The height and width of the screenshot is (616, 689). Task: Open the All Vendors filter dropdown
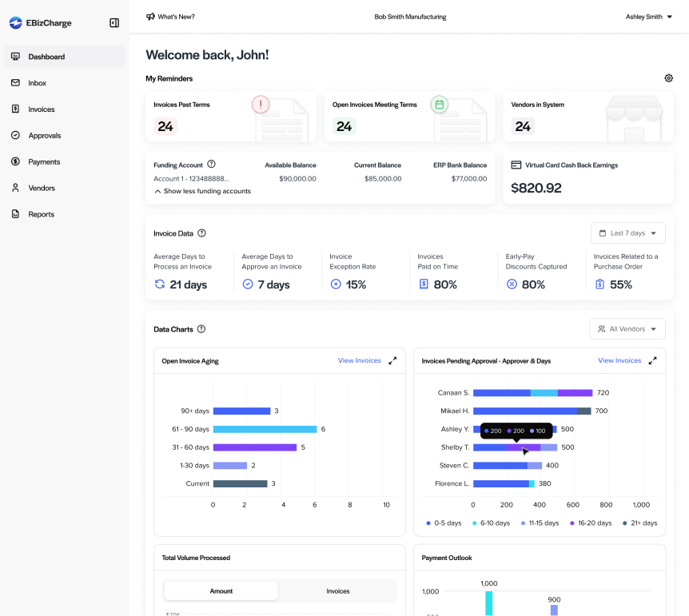click(x=627, y=328)
